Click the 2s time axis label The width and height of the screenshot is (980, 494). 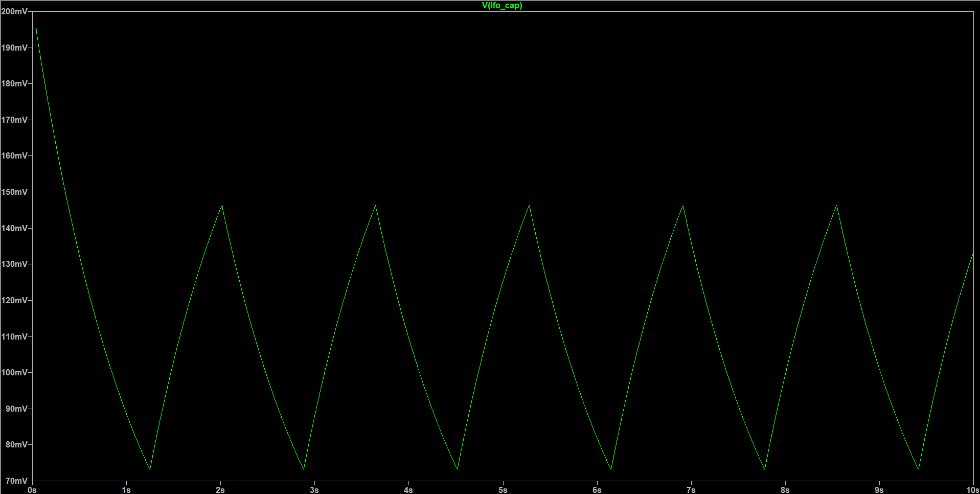pyautogui.click(x=220, y=490)
